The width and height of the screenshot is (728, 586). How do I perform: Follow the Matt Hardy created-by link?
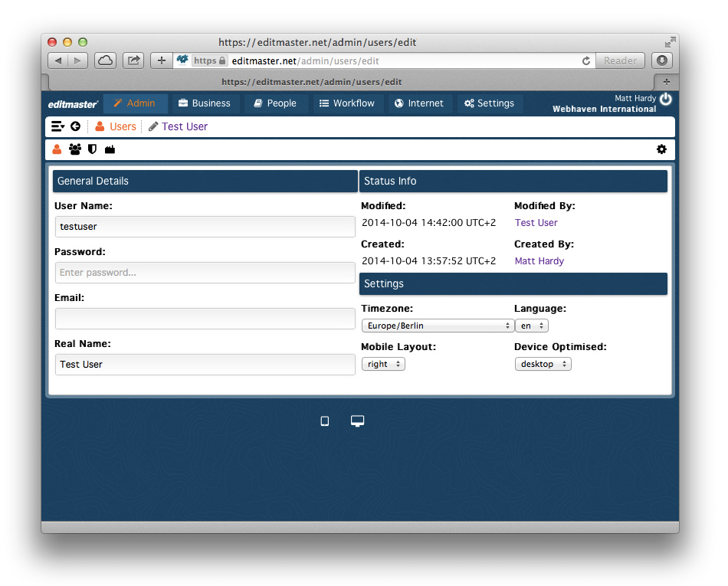[539, 261]
